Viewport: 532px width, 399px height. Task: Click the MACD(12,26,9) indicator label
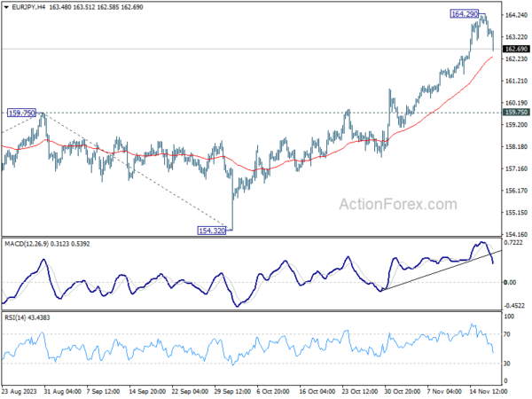click(x=27, y=244)
